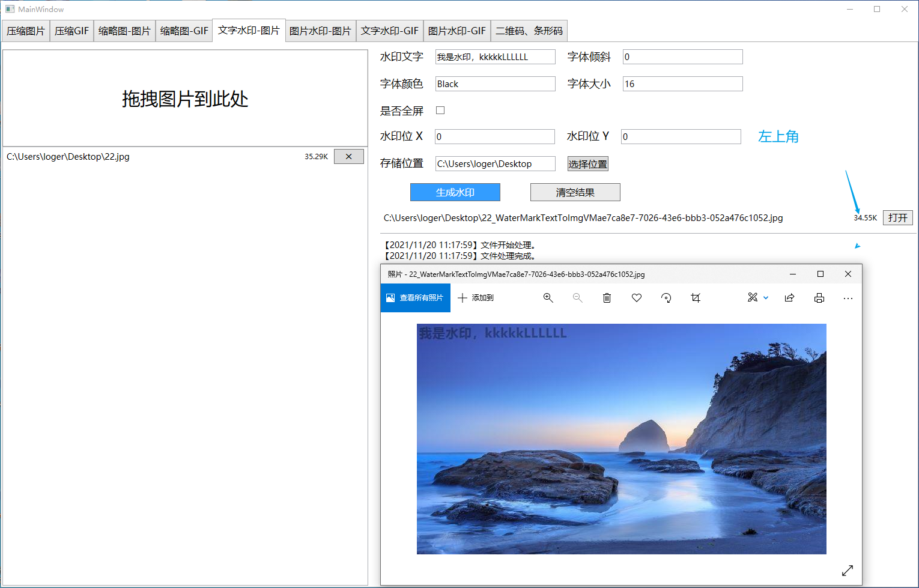Open the 缩略图-GIF tab
Screen dimensions: 919x588
coord(184,31)
